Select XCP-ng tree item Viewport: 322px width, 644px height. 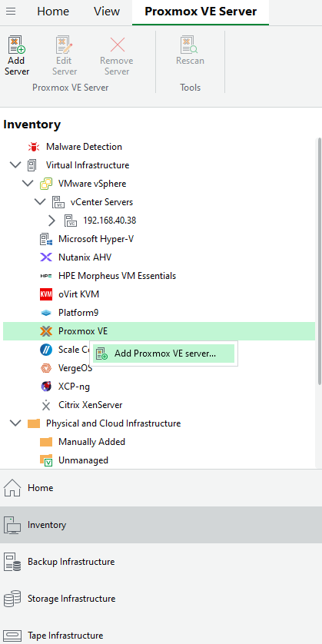pos(74,387)
